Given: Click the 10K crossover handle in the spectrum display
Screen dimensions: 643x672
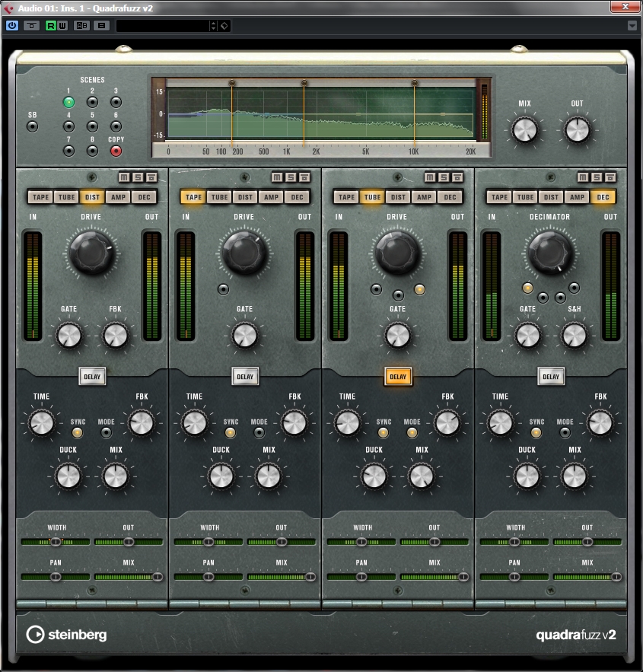Looking at the screenshot, I should pos(414,83).
